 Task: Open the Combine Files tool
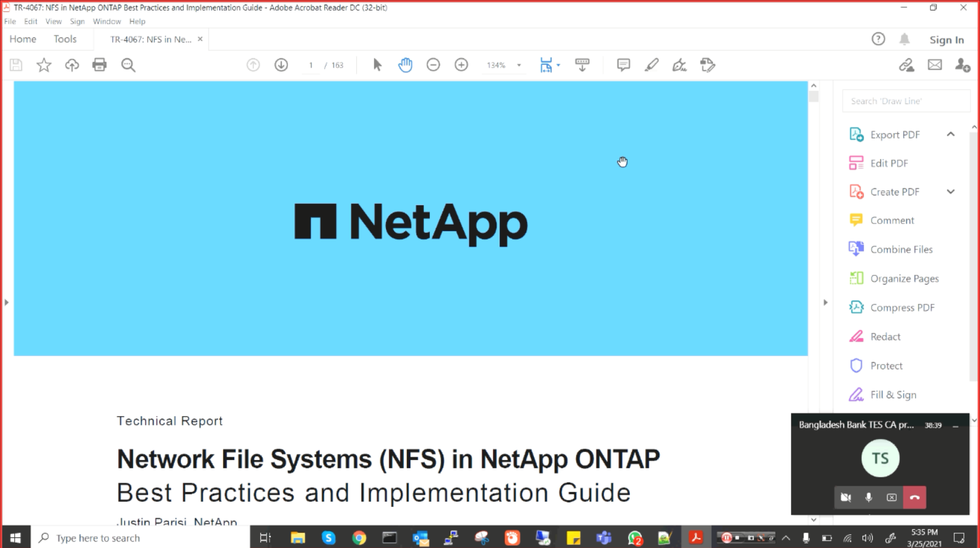point(902,250)
